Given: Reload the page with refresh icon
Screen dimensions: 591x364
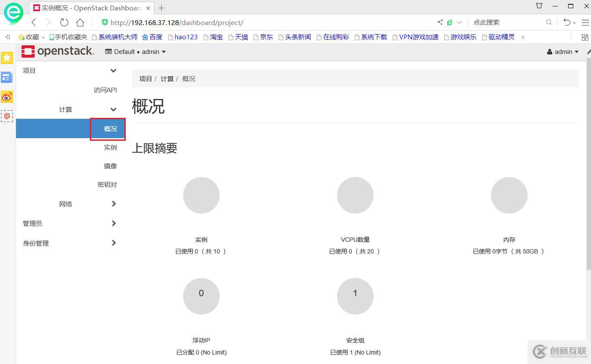Looking at the screenshot, I should [64, 22].
